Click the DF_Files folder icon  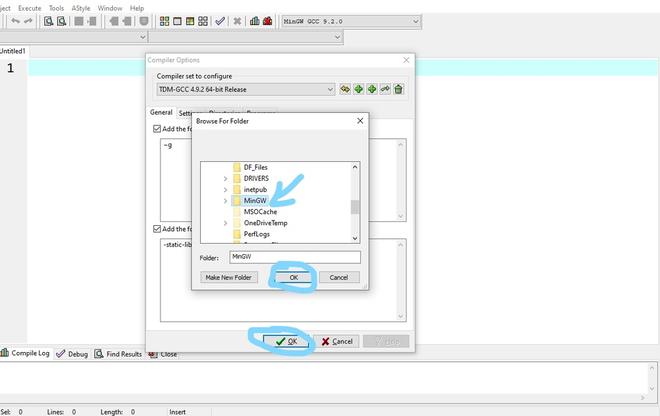click(237, 167)
